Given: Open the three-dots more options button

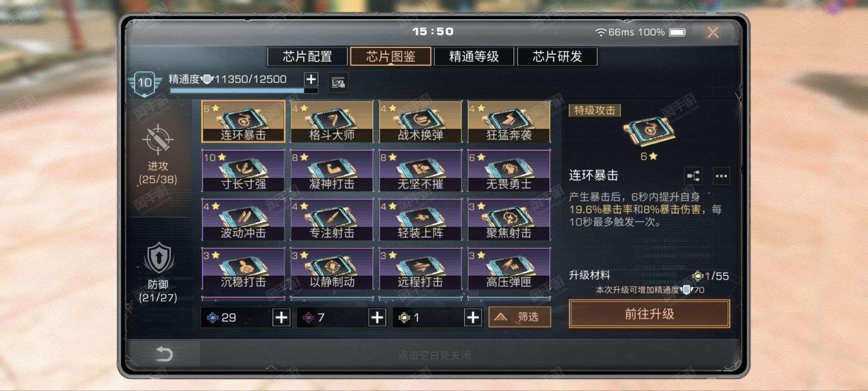Looking at the screenshot, I should click(721, 176).
